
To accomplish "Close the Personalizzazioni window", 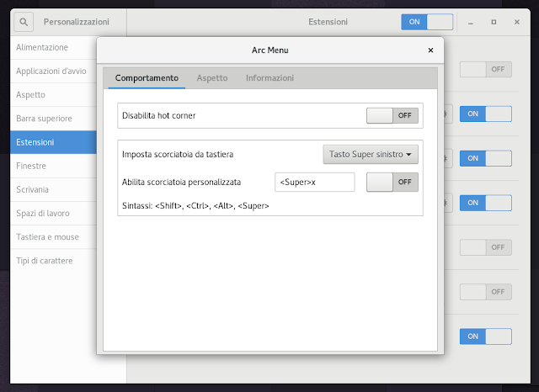I will pyautogui.click(x=516, y=22).
